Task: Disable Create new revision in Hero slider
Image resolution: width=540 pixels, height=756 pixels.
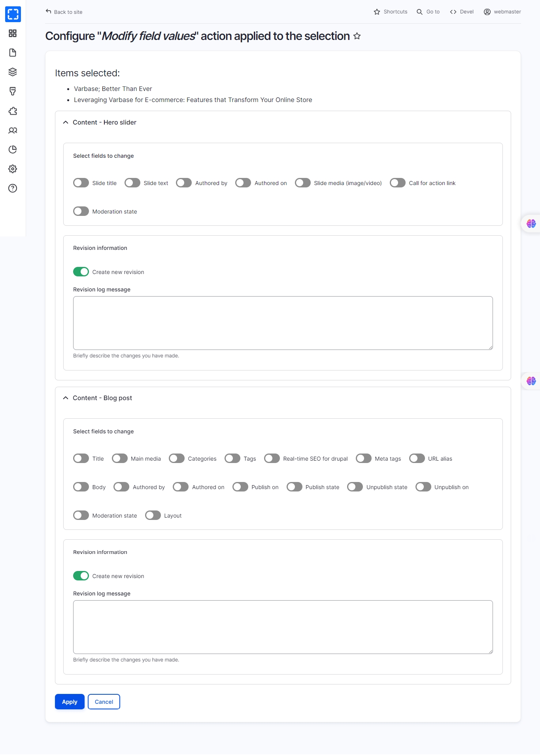Action: pyautogui.click(x=81, y=272)
